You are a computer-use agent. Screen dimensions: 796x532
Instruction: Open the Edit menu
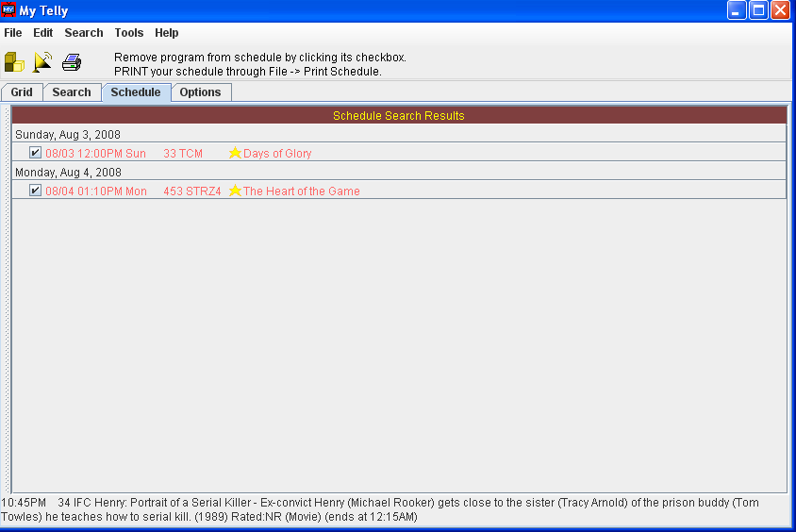click(x=43, y=33)
